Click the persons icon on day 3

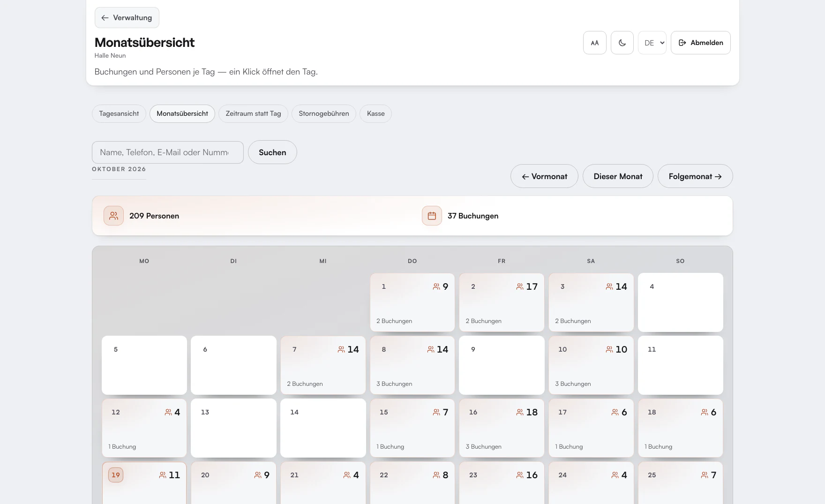pos(609,286)
